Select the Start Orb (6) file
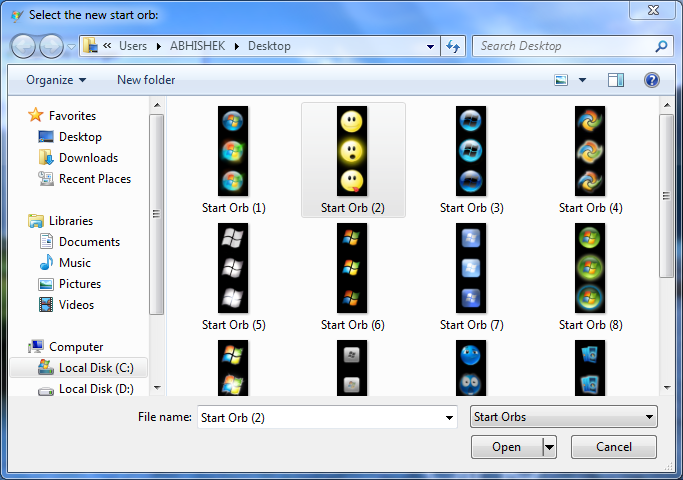The height and width of the screenshot is (480, 683). point(352,268)
